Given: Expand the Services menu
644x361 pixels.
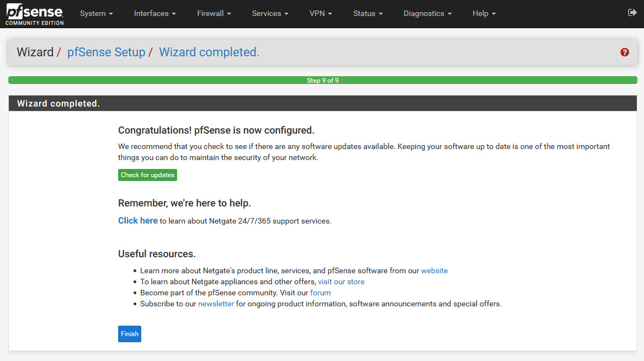Looking at the screenshot, I should click(270, 14).
